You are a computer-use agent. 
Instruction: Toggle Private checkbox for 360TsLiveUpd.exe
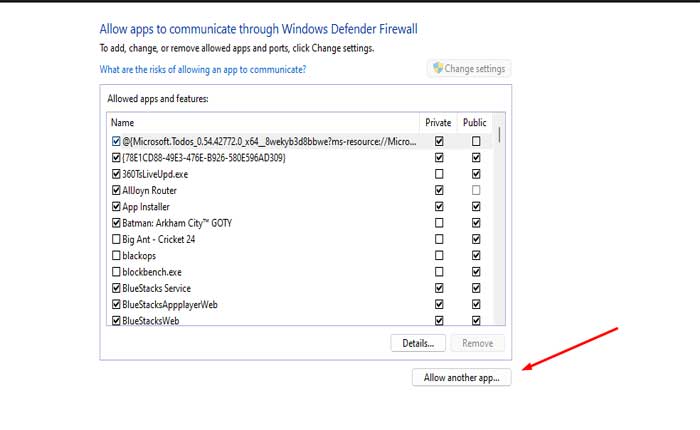pos(439,174)
